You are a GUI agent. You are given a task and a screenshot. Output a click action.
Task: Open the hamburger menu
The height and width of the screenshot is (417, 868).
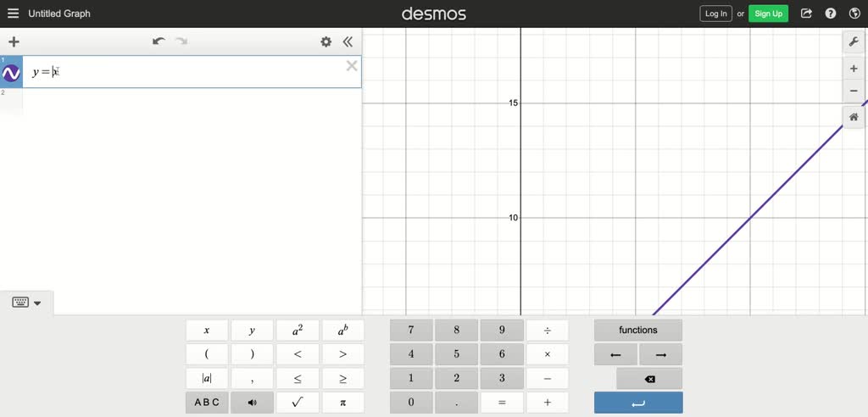[x=13, y=14]
